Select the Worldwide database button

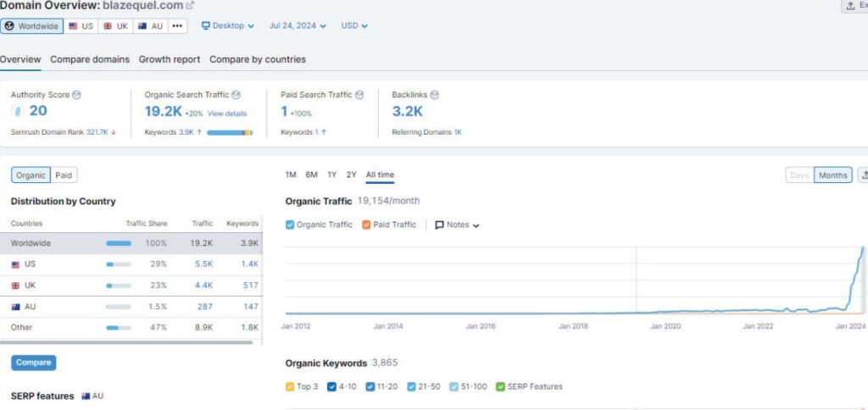coord(31,26)
